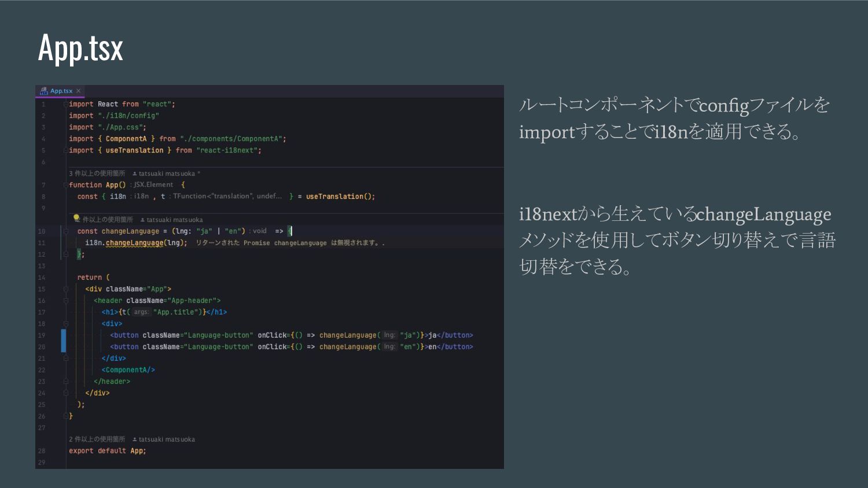Image resolution: width=868 pixels, height=488 pixels.
Task: Click the fold end marker on line 26
Action: coord(66,416)
